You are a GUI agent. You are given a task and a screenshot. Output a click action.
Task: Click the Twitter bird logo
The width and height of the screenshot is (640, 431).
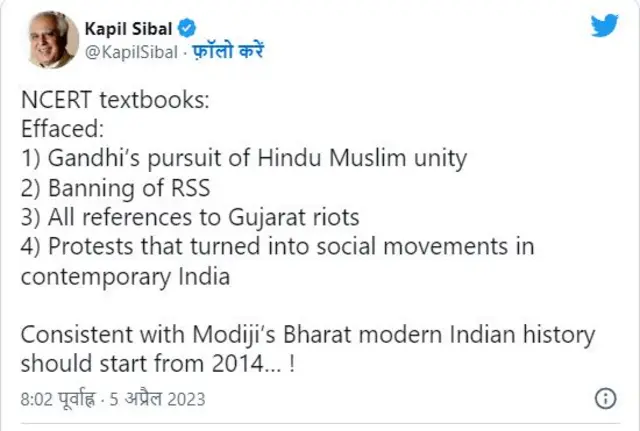[x=603, y=27]
